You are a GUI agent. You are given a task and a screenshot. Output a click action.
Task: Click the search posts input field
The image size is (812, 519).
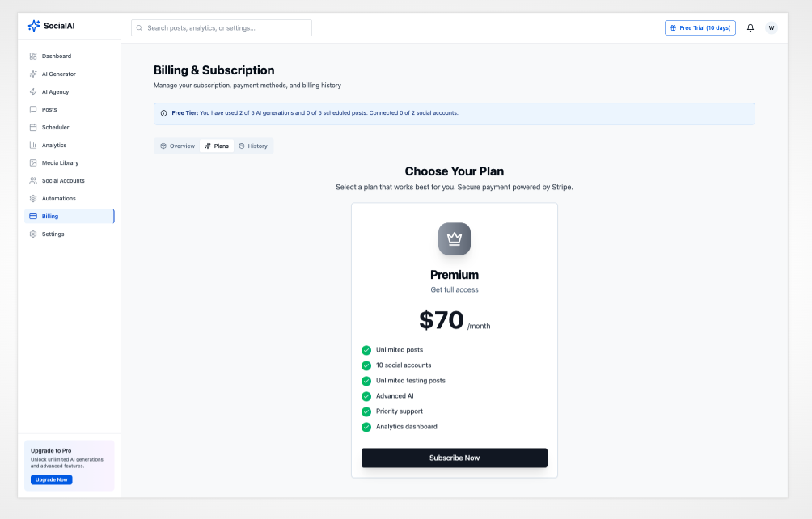[220, 27]
